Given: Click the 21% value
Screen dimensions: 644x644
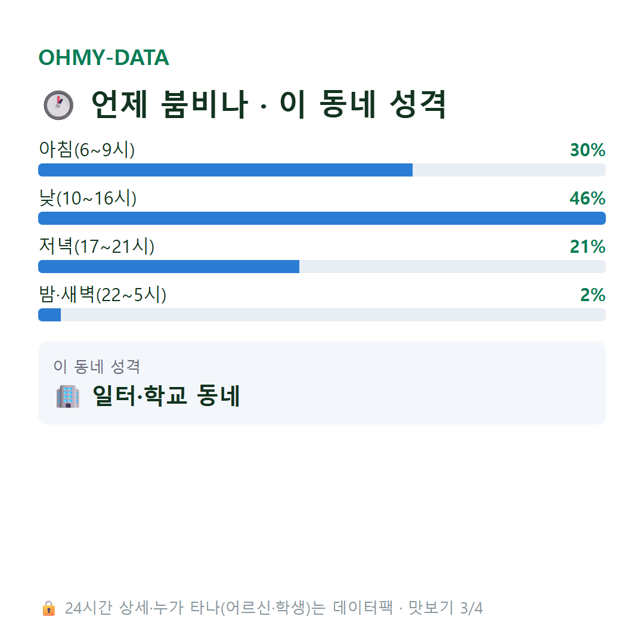Looking at the screenshot, I should tap(588, 247).
